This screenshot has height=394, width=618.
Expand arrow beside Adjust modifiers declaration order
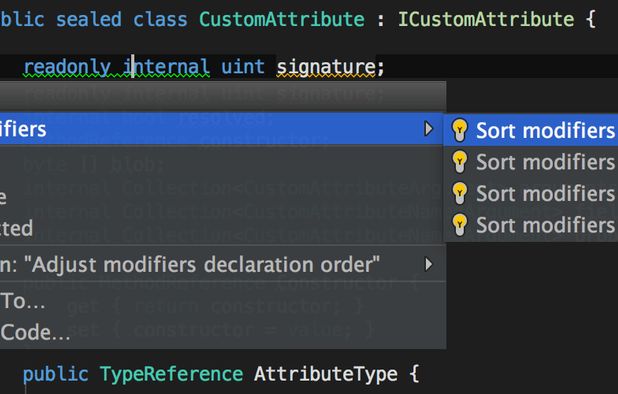click(428, 264)
